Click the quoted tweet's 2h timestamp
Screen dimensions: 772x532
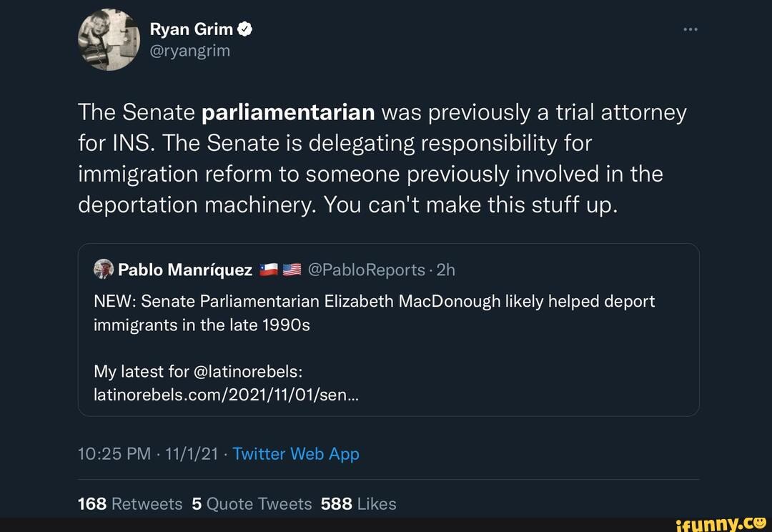point(446,270)
